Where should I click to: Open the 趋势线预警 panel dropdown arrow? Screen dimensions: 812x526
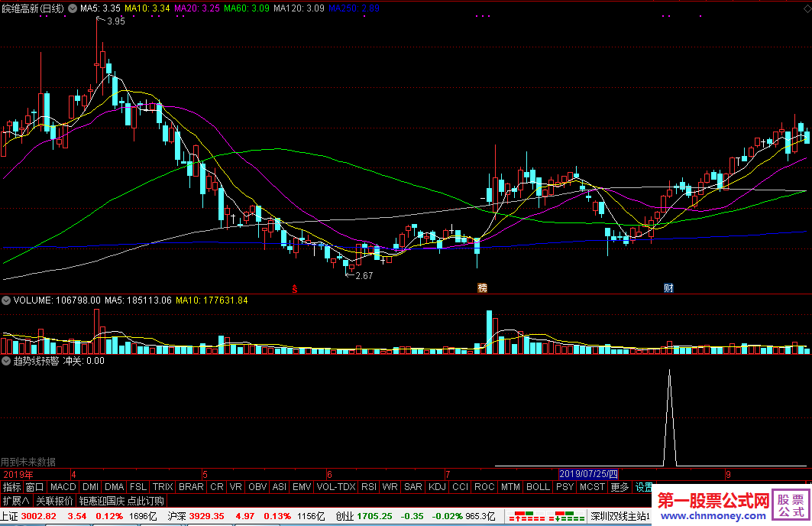coord(6,361)
